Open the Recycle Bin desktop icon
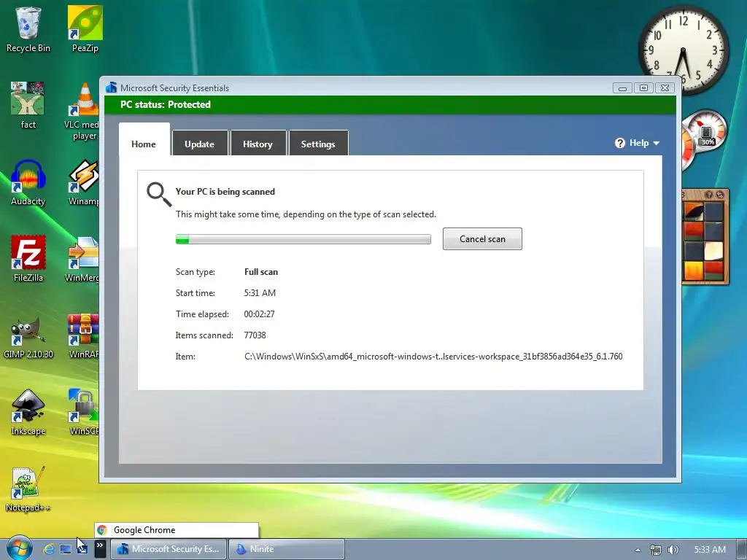747x560 pixels. click(x=28, y=29)
